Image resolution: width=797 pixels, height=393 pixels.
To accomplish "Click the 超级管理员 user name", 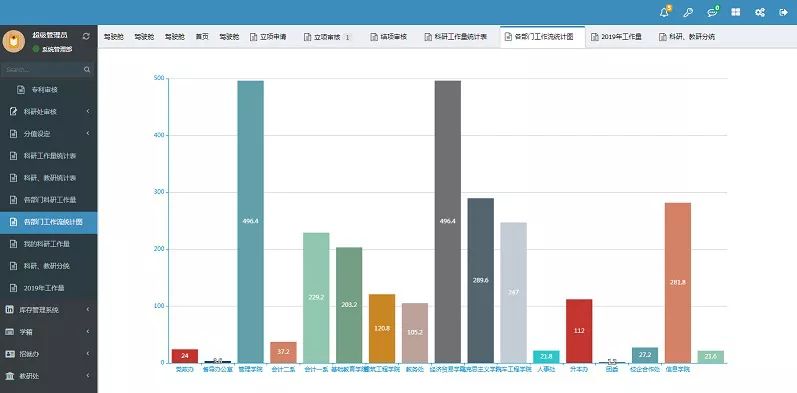I will pyautogui.click(x=50, y=35).
